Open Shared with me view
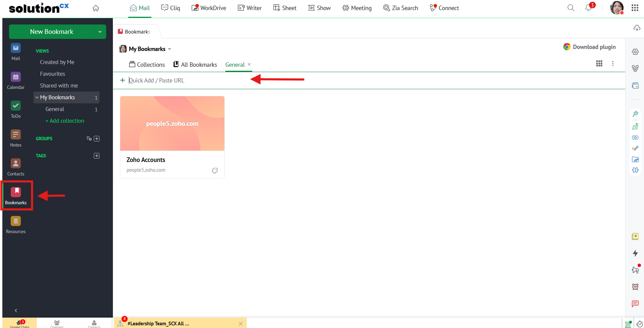644x328 pixels. (59, 86)
